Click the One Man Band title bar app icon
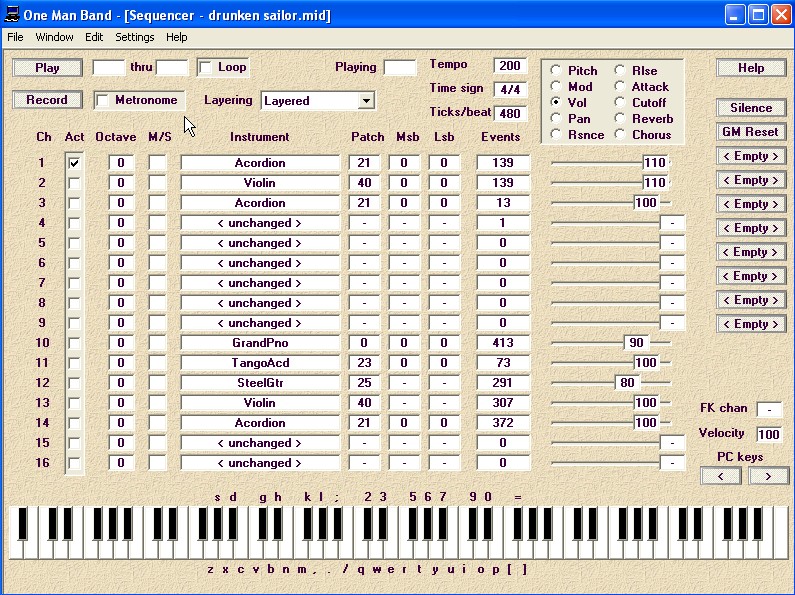The image size is (795, 595). tap(12, 15)
